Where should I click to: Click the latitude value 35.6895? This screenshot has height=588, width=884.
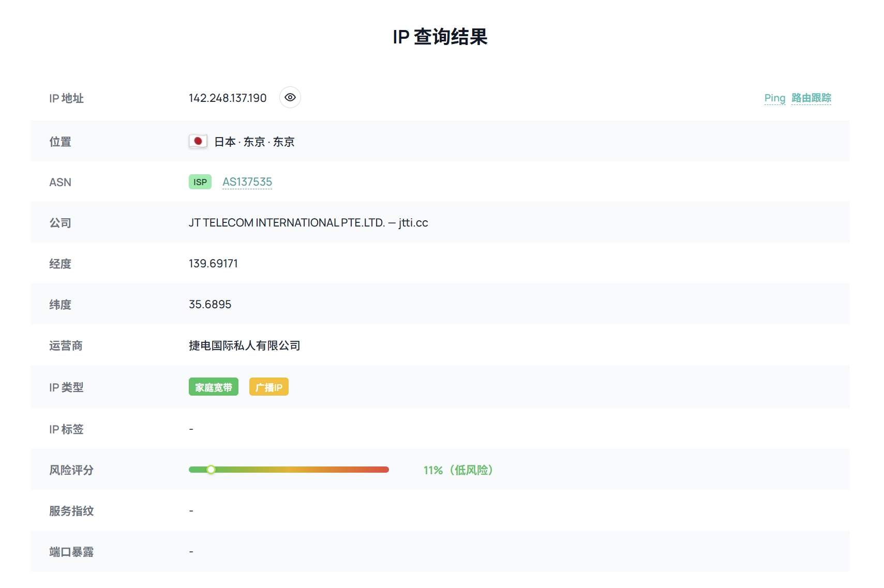pyautogui.click(x=210, y=305)
